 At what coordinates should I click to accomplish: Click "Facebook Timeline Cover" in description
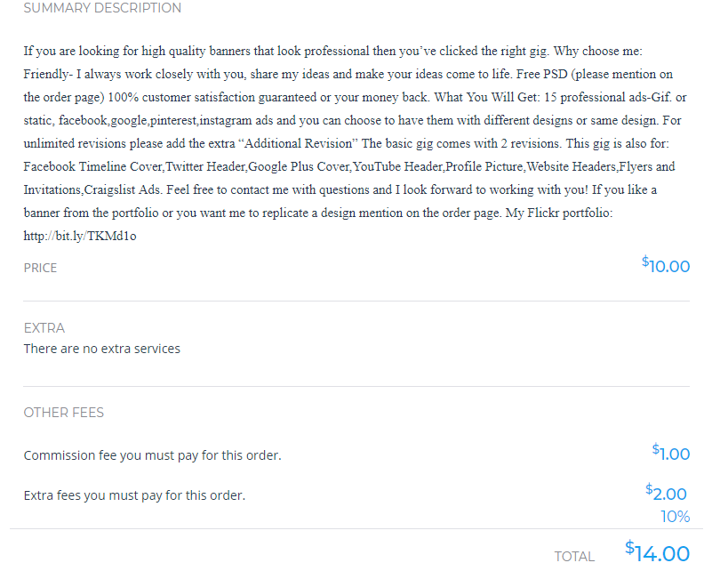tap(93, 167)
